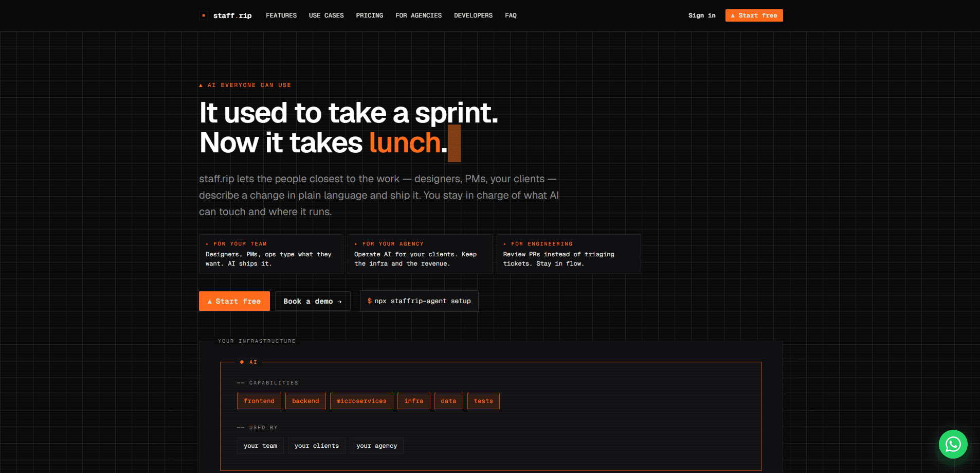
Task: Click the your clients tag
Action: coord(317,446)
